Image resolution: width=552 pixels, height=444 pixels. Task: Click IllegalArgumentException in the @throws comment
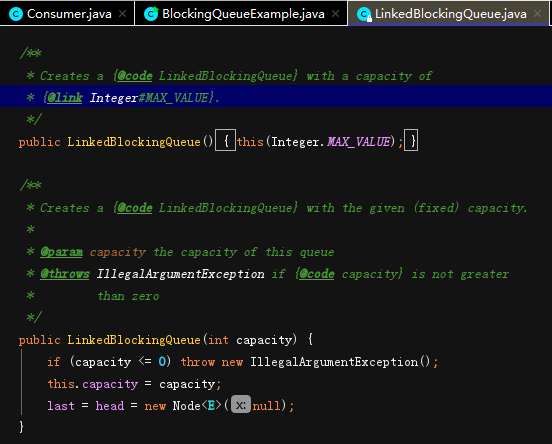180,274
